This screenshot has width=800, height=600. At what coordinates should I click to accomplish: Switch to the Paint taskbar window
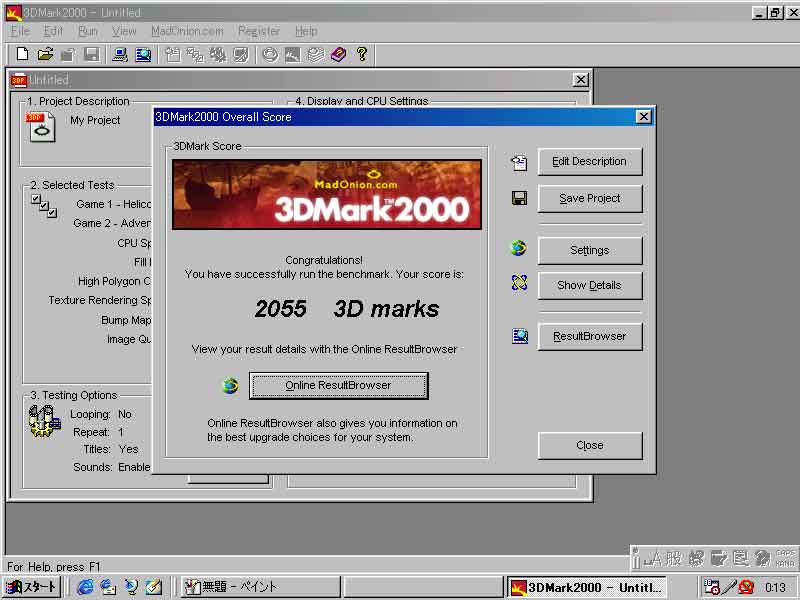click(x=260, y=587)
